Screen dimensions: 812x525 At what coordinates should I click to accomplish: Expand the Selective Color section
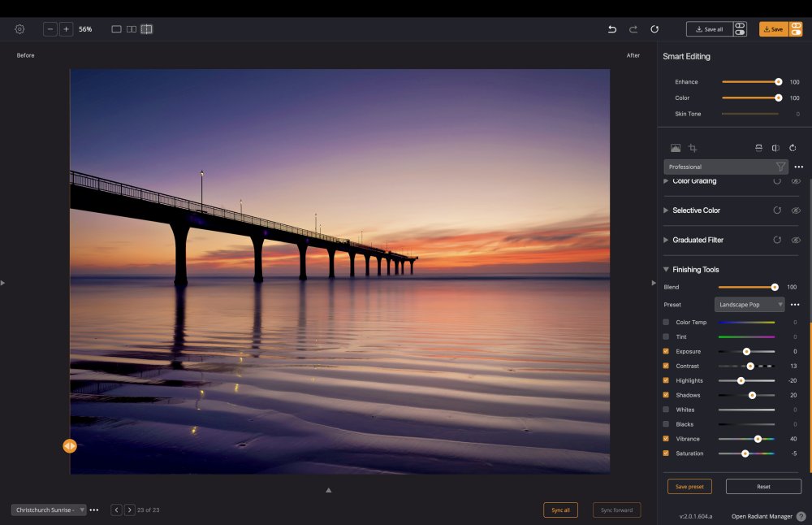pos(667,210)
